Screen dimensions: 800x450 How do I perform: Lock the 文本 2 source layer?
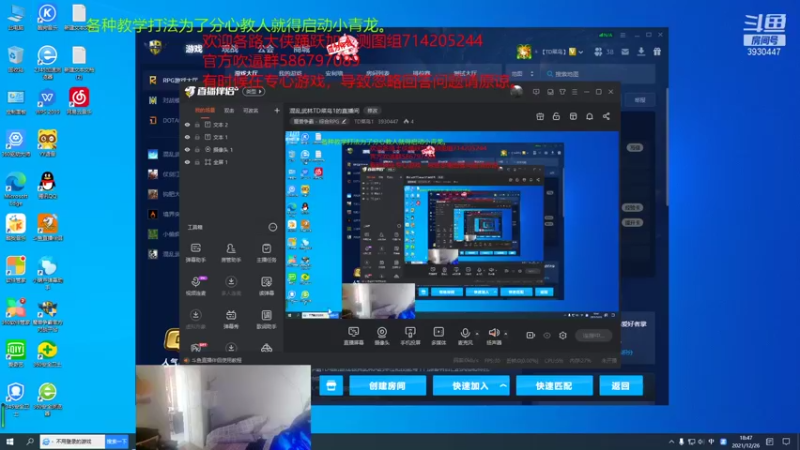[197, 125]
